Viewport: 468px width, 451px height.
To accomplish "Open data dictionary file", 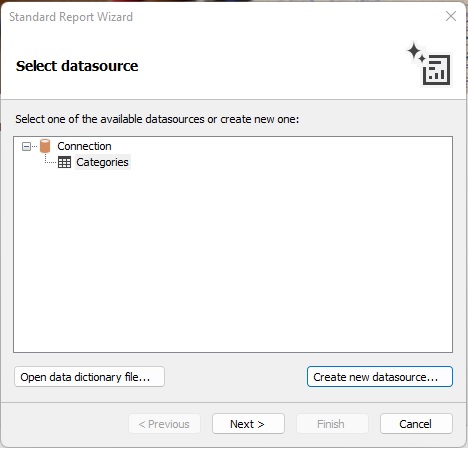I will 89,377.
